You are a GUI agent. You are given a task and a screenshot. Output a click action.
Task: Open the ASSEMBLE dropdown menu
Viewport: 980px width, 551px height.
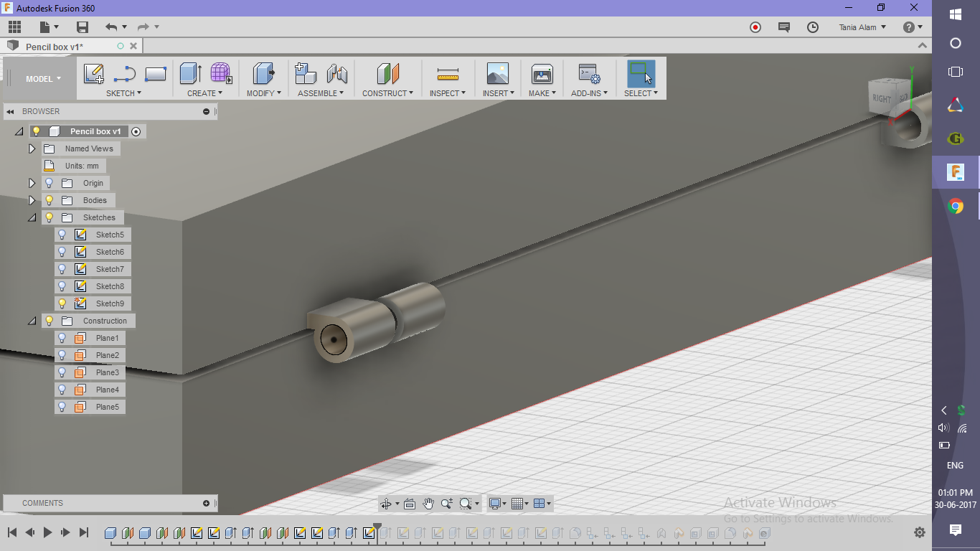(321, 93)
